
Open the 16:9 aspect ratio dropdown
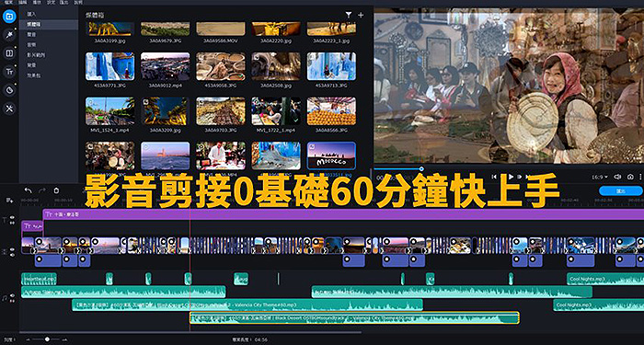pyautogui.click(x=600, y=177)
